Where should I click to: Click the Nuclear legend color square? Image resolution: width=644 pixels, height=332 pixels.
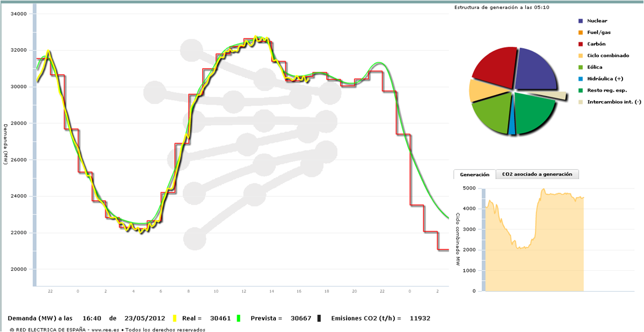[x=581, y=21]
